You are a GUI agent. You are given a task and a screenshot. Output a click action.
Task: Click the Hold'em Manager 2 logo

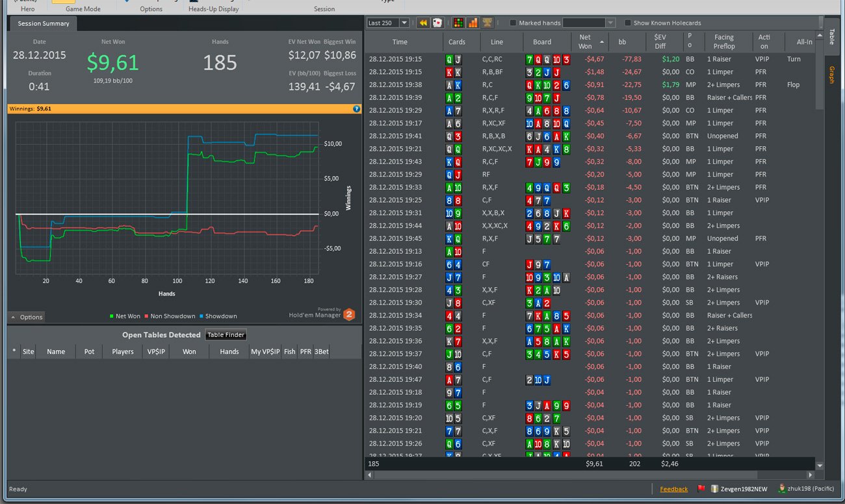point(349,314)
